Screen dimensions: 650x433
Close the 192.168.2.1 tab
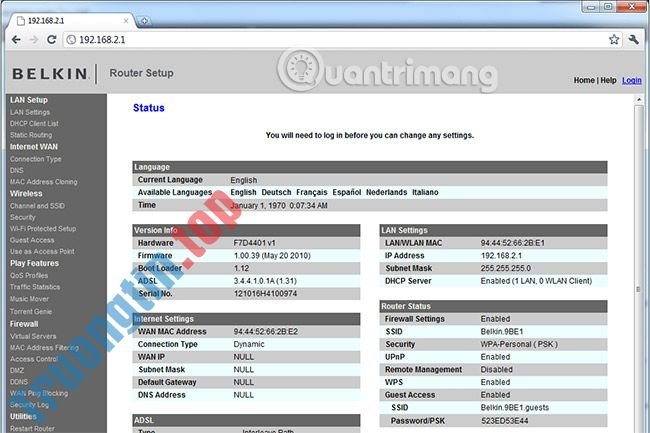(x=127, y=20)
